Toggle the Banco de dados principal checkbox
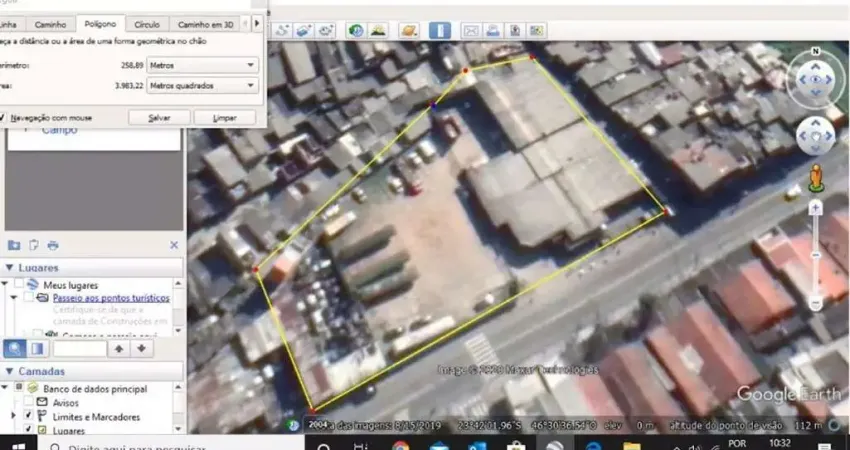The height and width of the screenshot is (450, 850). (18, 388)
